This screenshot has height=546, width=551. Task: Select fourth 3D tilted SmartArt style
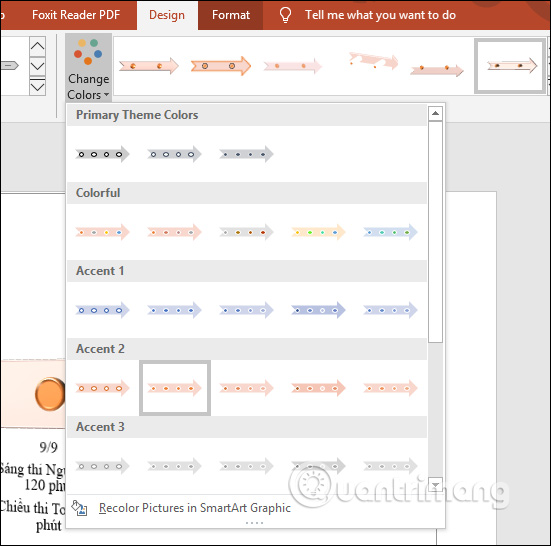pos(373,61)
